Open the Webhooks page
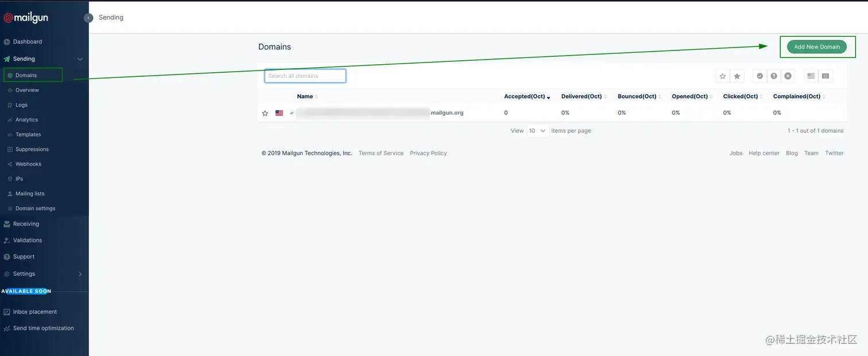 (28, 164)
